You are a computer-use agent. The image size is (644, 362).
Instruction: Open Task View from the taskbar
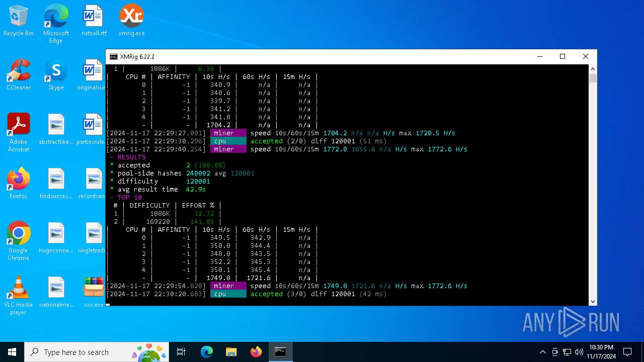(x=181, y=352)
